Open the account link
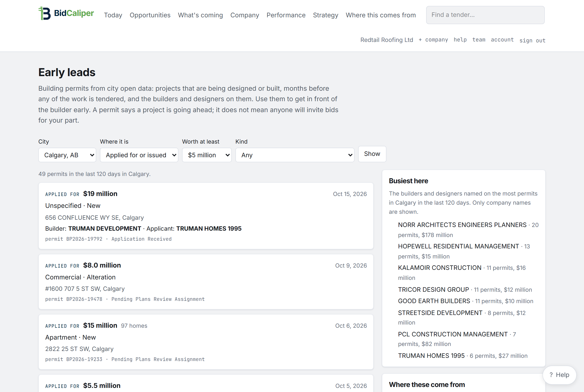The image size is (584, 392). click(502, 40)
